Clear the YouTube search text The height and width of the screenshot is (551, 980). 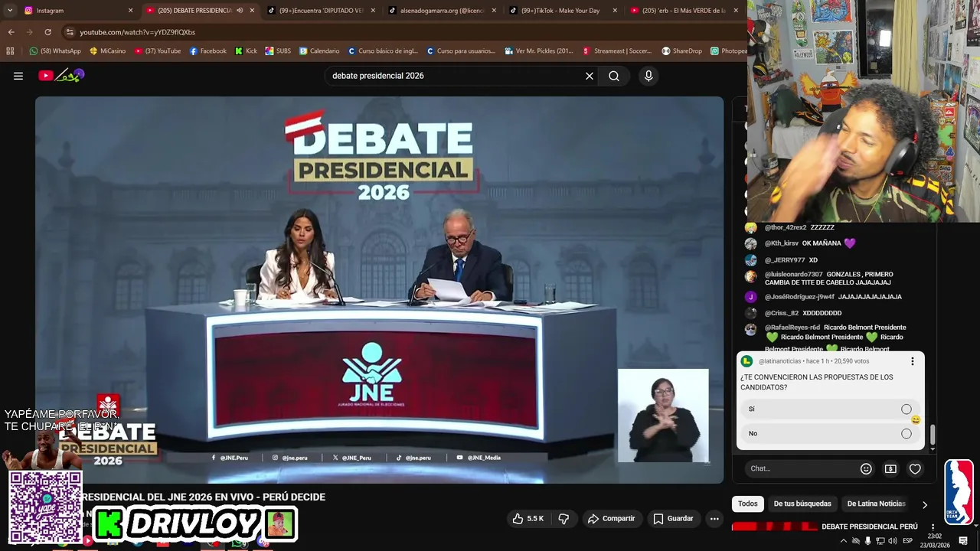590,76
